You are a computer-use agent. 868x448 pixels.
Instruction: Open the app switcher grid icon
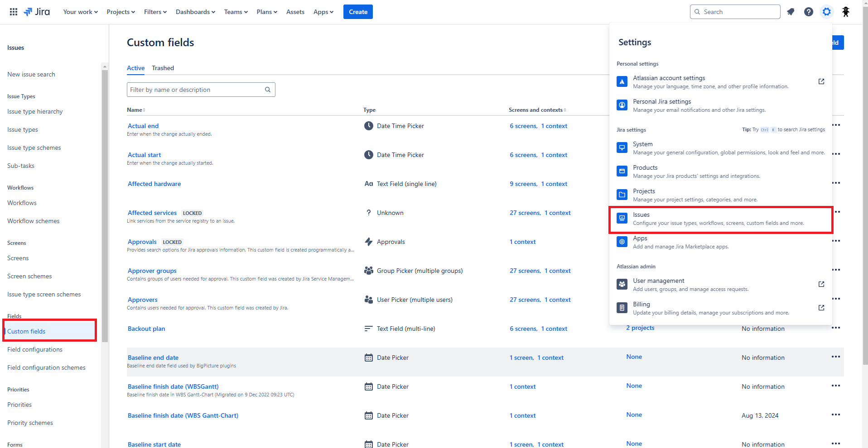[14, 12]
